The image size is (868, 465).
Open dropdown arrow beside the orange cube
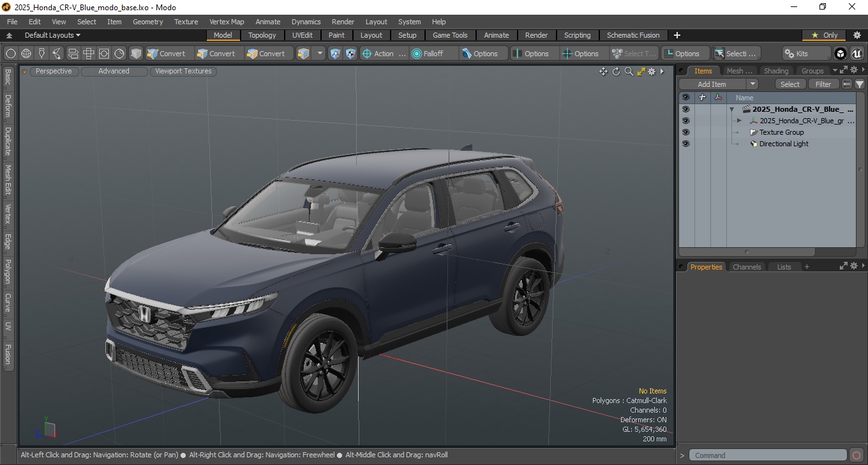(x=320, y=54)
